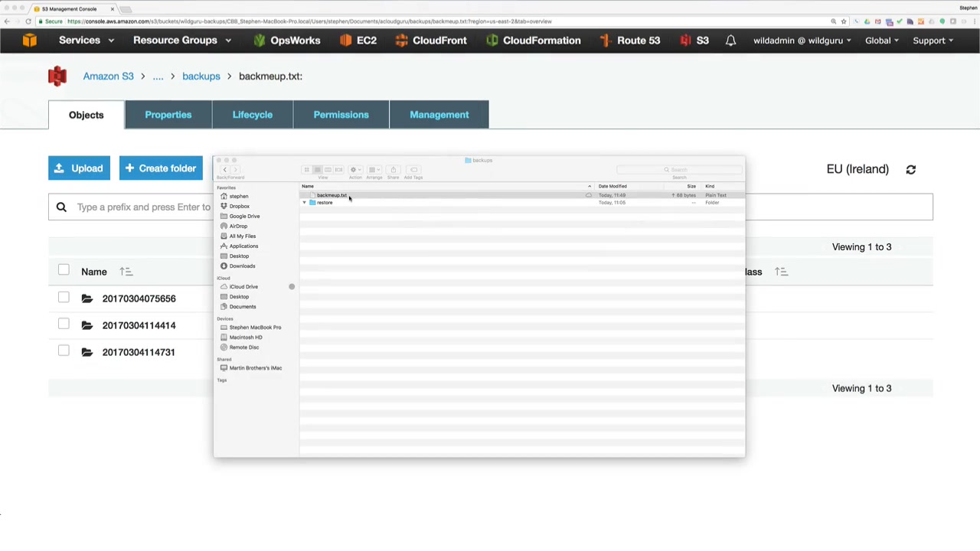Viewport: 980px width, 551px height.
Task: Collapse the restore folder disclosure triangle
Action: pos(304,203)
